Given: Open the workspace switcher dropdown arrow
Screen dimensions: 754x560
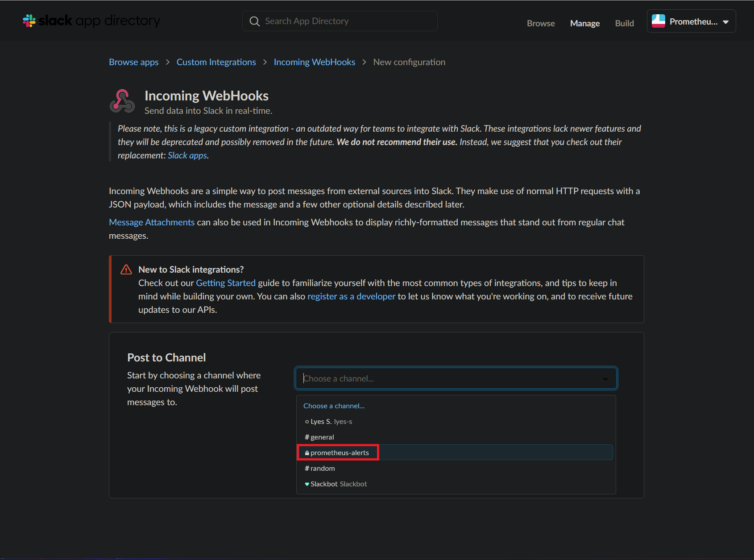Looking at the screenshot, I should pos(726,22).
